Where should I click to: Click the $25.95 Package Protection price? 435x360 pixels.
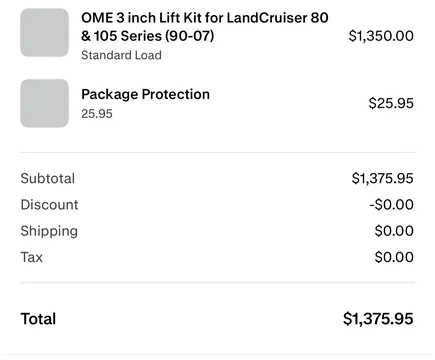pyautogui.click(x=391, y=103)
